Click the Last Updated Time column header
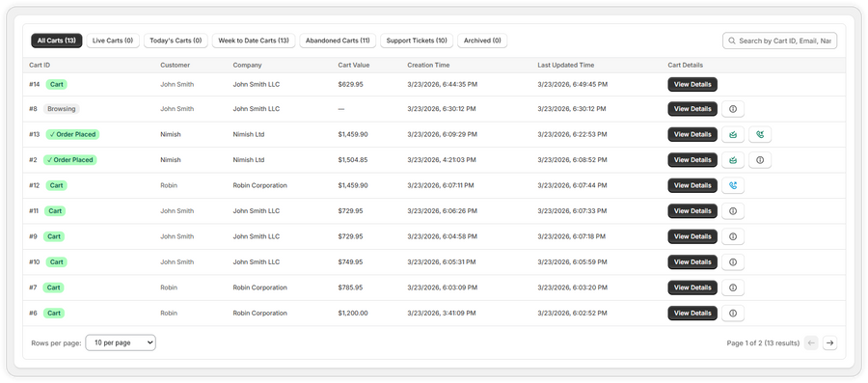868x383 pixels. pos(566,66)
